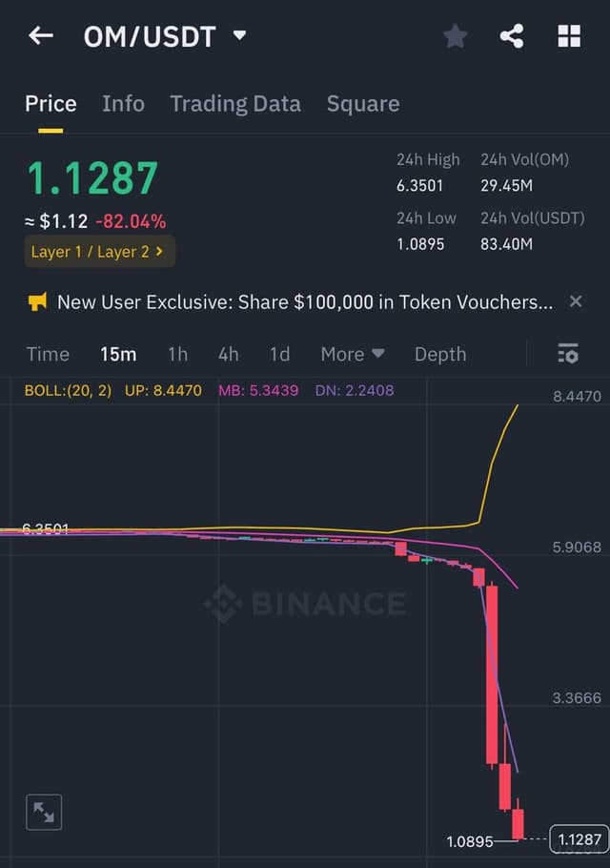Open the four-square grid menu icon
Viewport: 610px width, 868px height.
tap(569, 36)
